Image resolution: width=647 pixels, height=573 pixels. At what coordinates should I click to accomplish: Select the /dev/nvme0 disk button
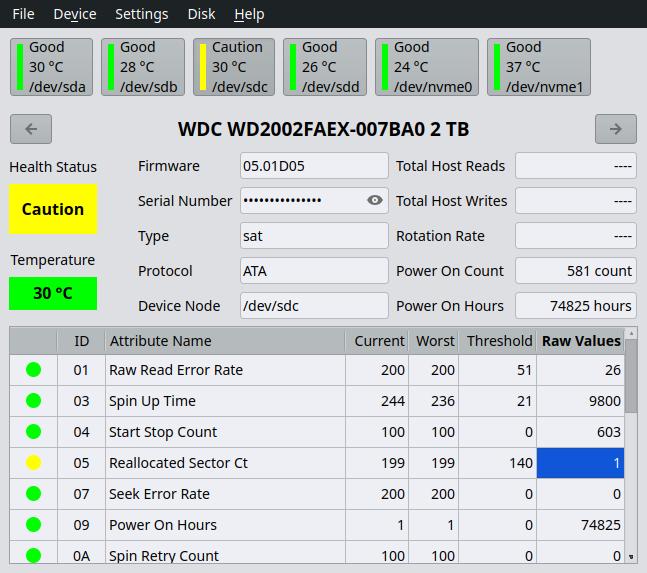[x=427, y=67]
